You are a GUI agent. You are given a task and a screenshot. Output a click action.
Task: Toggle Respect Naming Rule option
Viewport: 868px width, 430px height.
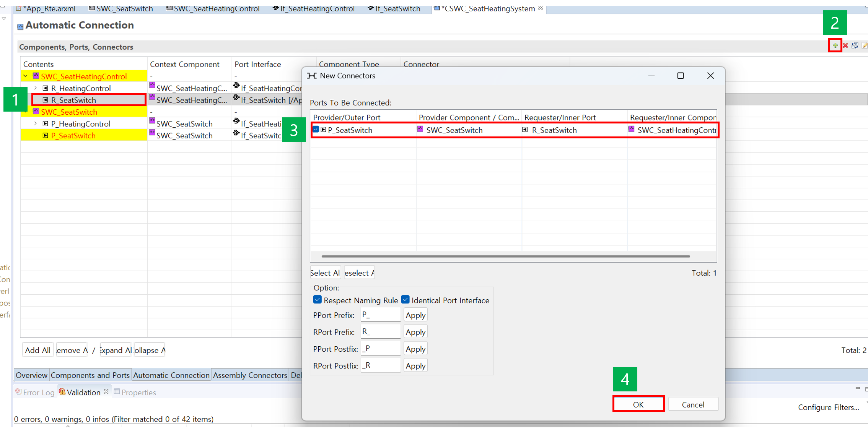(317, 300)
